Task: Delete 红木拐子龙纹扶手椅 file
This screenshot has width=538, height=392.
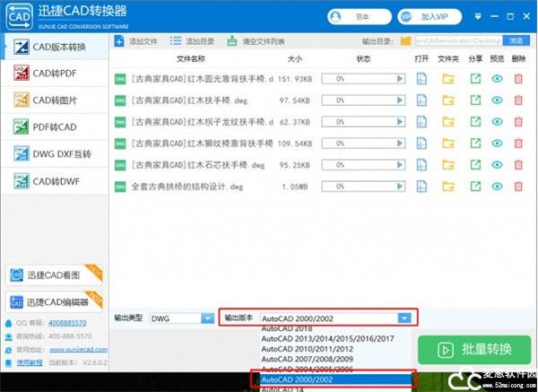Action: 518,122
